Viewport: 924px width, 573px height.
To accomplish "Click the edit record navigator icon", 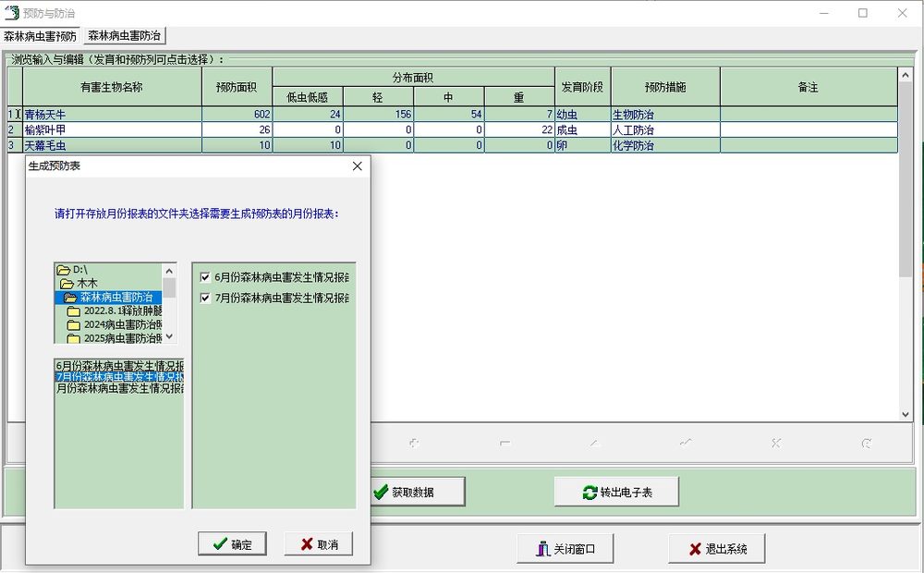I will 595,444.
